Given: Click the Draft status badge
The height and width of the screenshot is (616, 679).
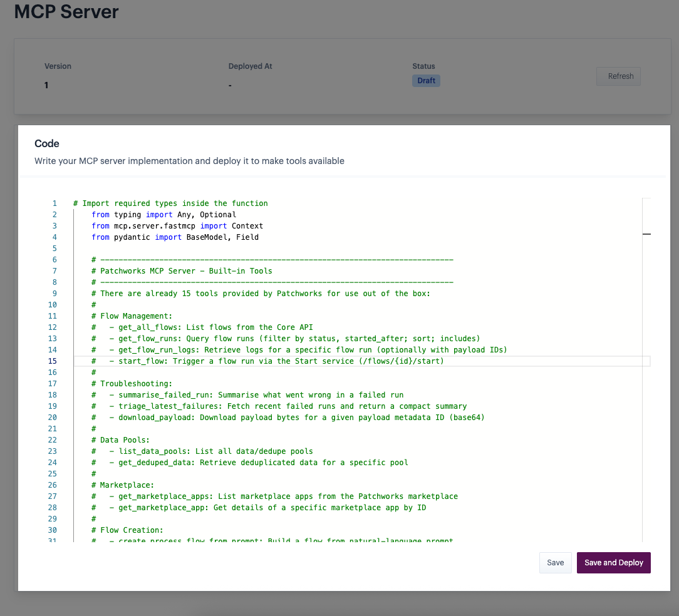Looking at the screenshot, I should pyautogui.click(x=426, y=81).
